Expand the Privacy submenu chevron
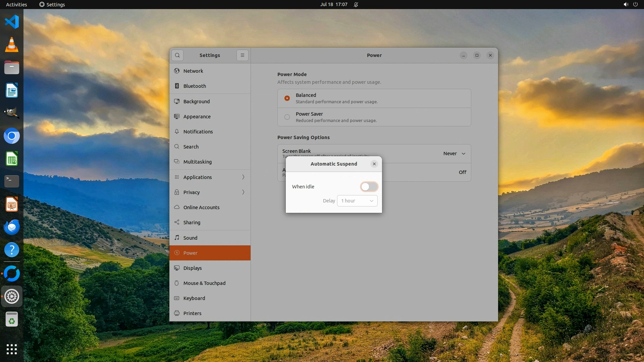Image resolution: width=644 pixels, height=362 pixels. [x=243, y=192]
